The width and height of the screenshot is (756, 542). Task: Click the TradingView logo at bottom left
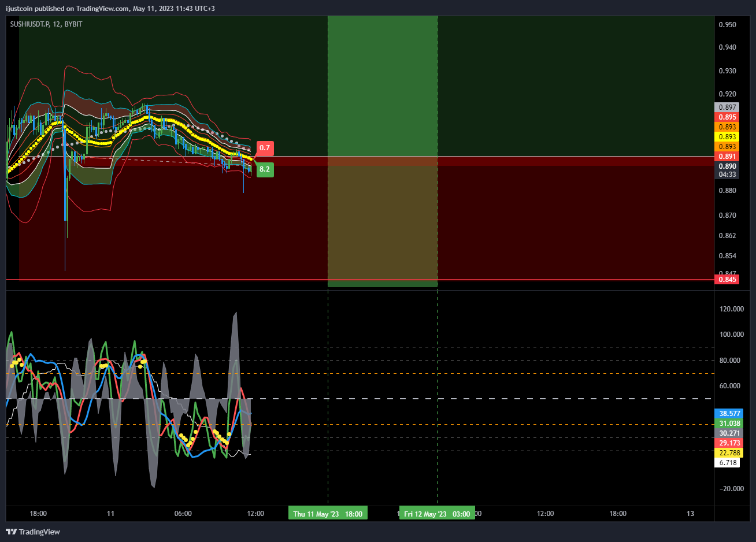(x=33, y=532)
